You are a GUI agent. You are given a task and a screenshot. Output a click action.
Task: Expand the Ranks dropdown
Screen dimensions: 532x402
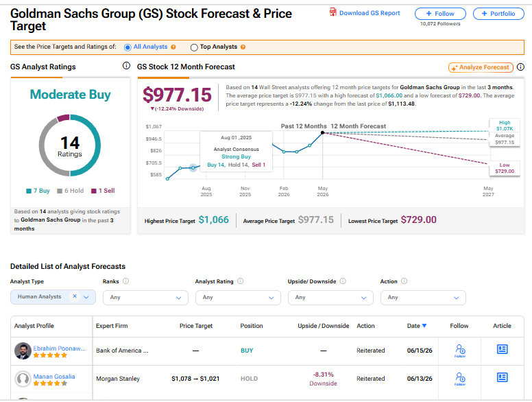(145, 298)
